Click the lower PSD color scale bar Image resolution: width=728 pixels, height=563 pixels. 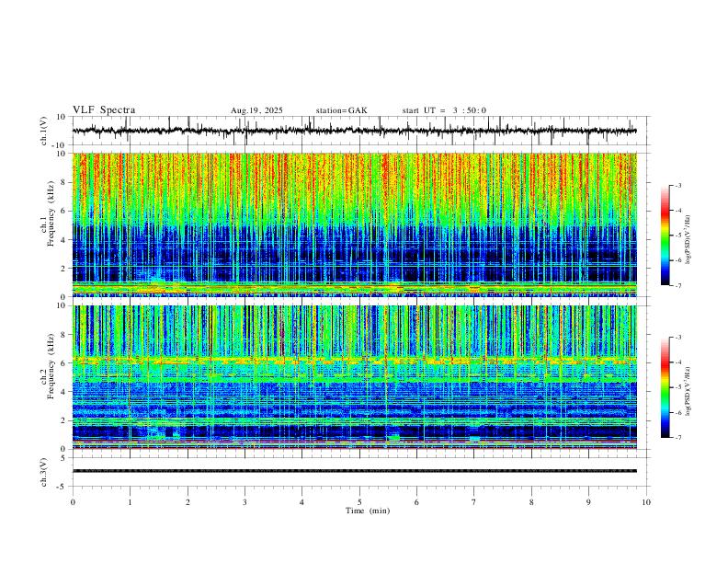click(665, 387)
